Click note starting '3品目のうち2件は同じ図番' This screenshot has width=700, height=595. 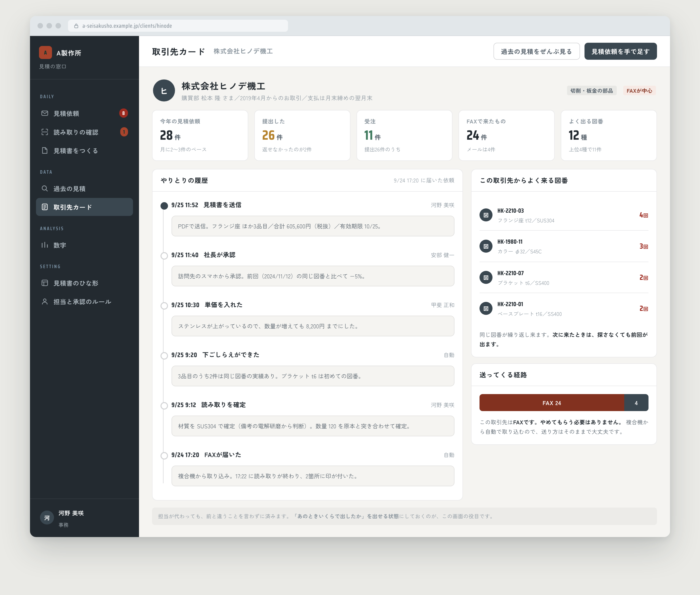click(x=313, y=376)
